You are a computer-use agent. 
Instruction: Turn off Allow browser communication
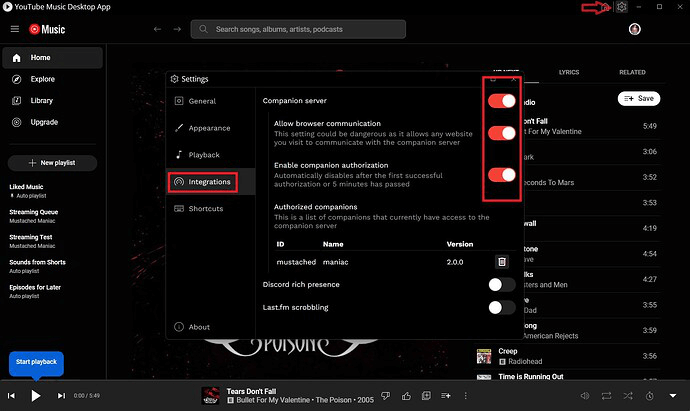click(x=502, y=132)
